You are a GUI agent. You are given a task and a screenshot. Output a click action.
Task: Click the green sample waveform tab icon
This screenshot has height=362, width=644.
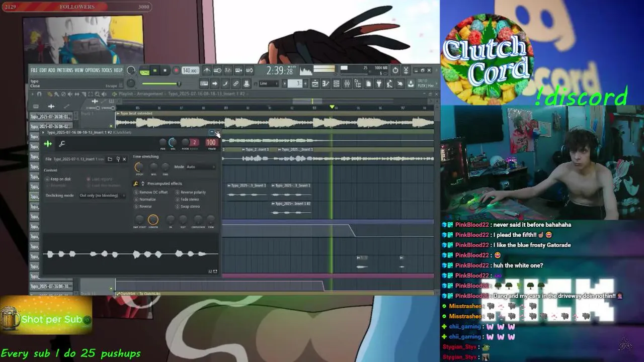[48, 144]
